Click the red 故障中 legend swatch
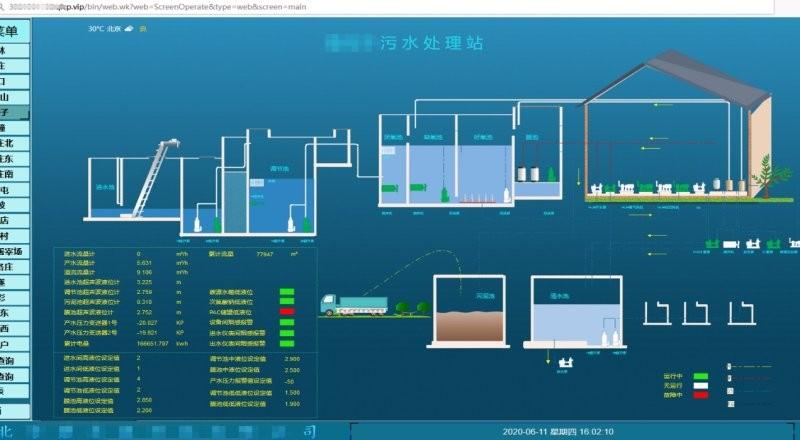Viewport: 800px width, 440px height. [701, 395]
